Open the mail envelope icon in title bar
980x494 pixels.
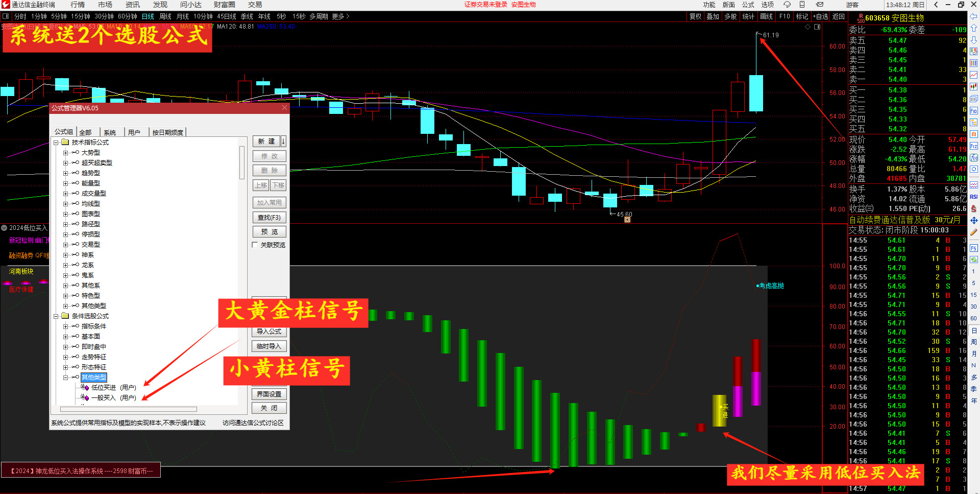pyautogui.click(x=820, y=5)
